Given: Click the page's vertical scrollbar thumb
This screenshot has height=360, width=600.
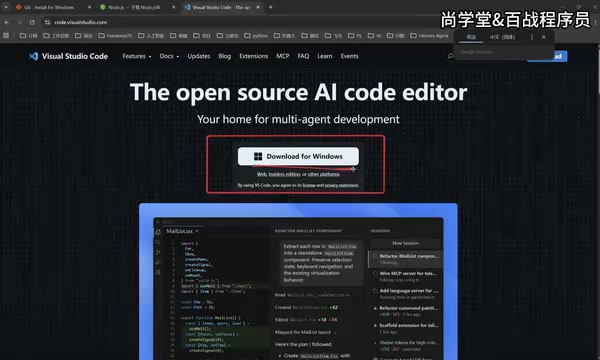Looking at the screenshot, I should click(x=598, y=69).
